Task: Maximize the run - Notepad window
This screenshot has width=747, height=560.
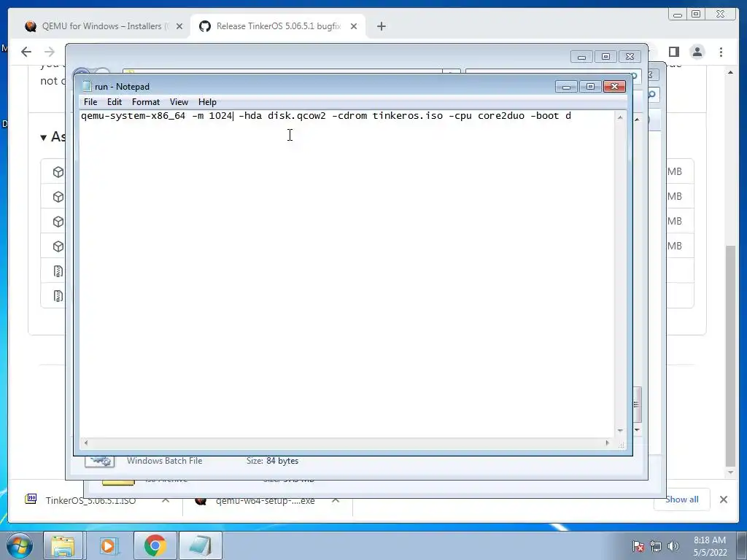Action: pyautogui.click(x=590, y=87)
